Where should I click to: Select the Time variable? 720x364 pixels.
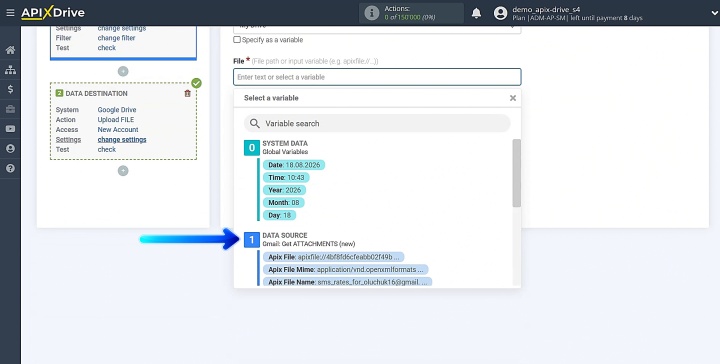point(287,177)
